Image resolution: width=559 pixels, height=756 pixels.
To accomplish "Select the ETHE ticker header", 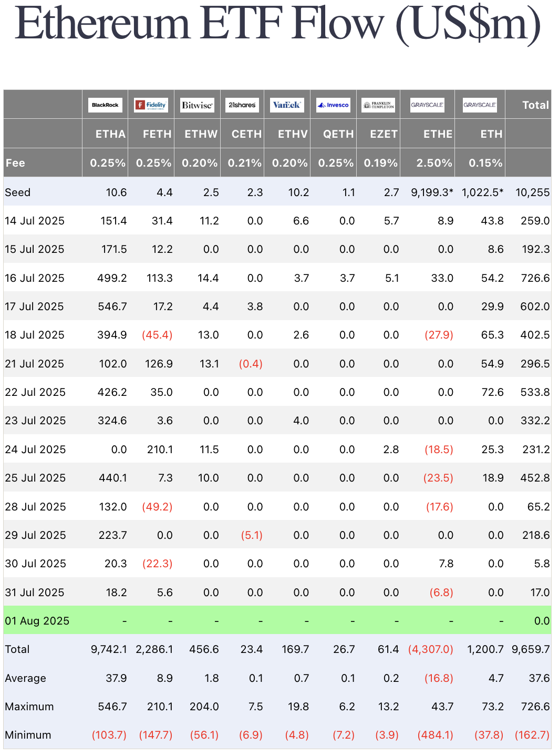I will 438,134.
